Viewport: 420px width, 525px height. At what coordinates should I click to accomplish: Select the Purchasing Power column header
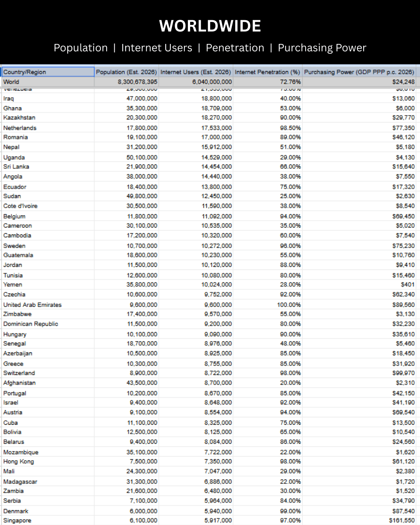coord(359,72)
